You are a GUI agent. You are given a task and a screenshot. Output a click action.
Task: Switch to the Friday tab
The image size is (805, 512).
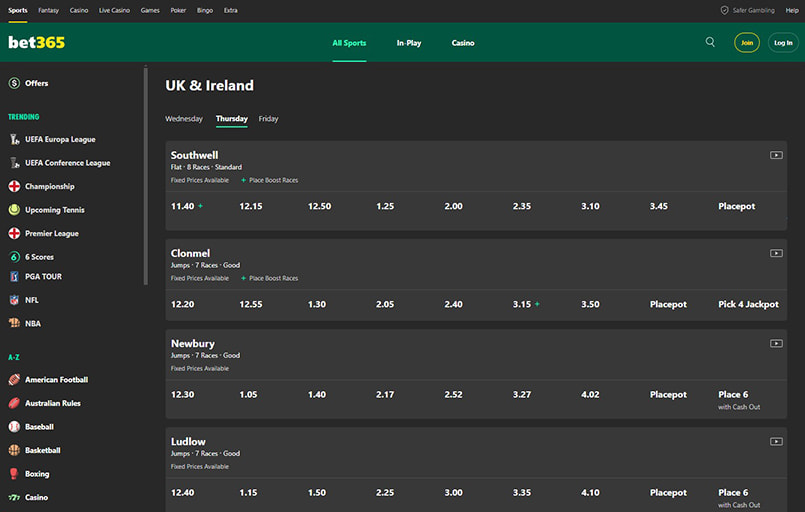pyautogui.click(x=268, y=119)
